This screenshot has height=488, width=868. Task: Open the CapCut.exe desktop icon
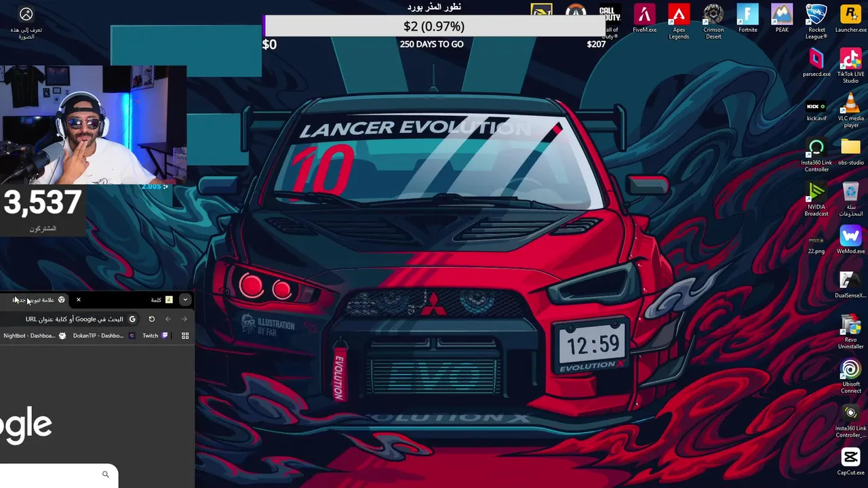click(x=850, y=461)
